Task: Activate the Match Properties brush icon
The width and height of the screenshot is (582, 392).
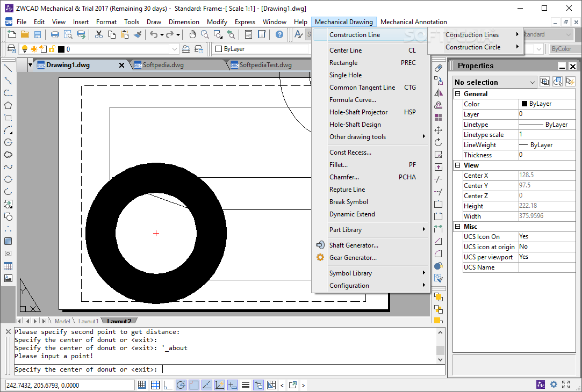Action: click(138, 34)
